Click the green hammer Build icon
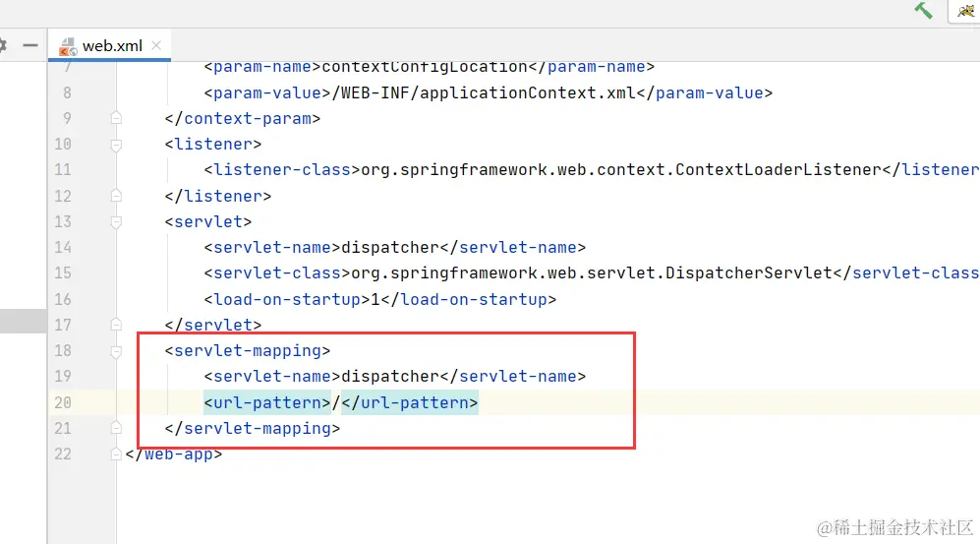980x544 pixels. pyautogui.click(x=923, y=10)
